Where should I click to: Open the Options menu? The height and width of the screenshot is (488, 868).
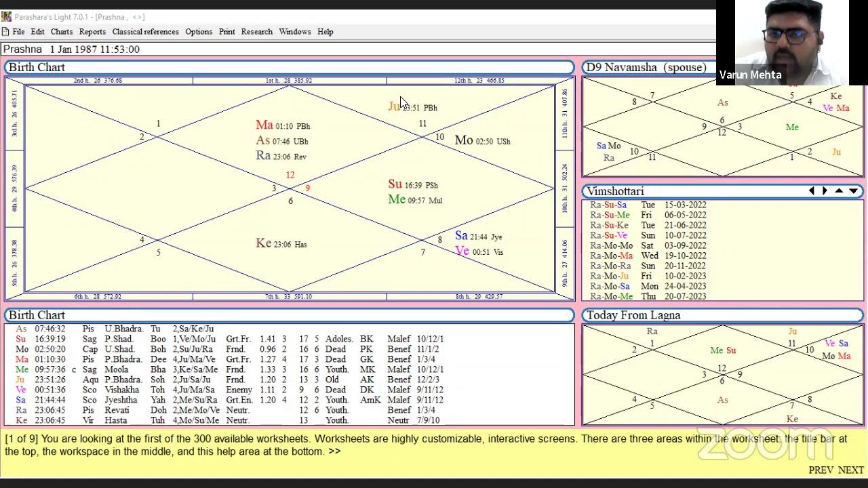199,32
